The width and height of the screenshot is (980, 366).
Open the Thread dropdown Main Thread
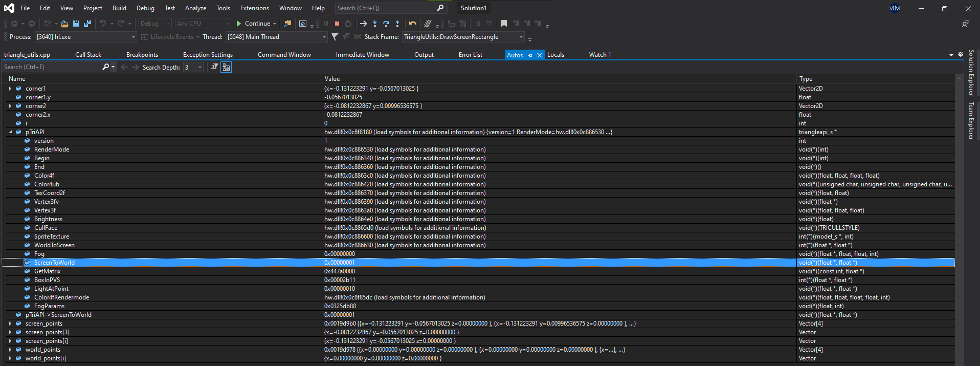click(276, 37)
